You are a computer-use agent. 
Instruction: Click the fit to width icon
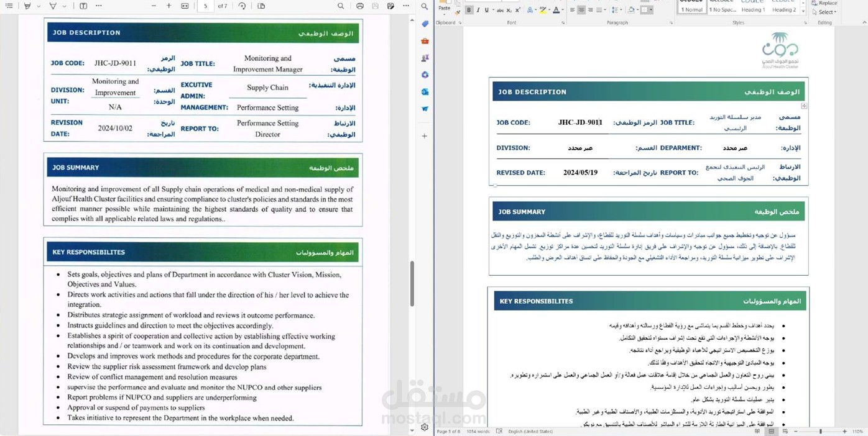click(x=185, y=6)
